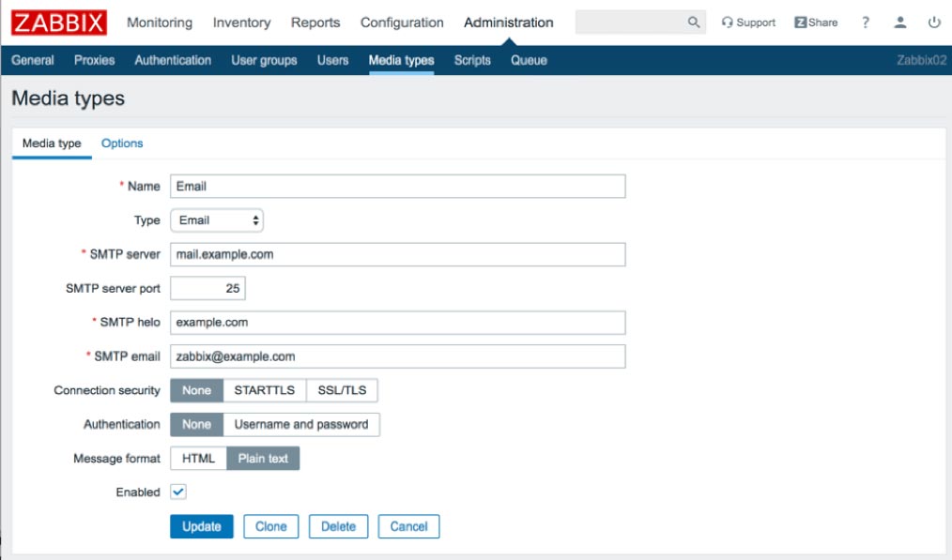Image resolution: width=952 pixels, height=560 pixels.
Task: Set Connection security to SSL/TLS
Action: tap(342, 390)
